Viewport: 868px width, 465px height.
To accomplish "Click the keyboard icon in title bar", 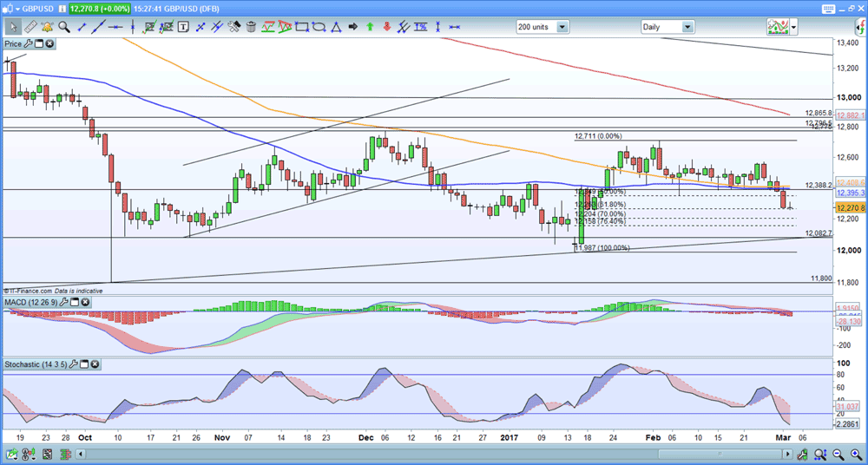I will point(829,9).
